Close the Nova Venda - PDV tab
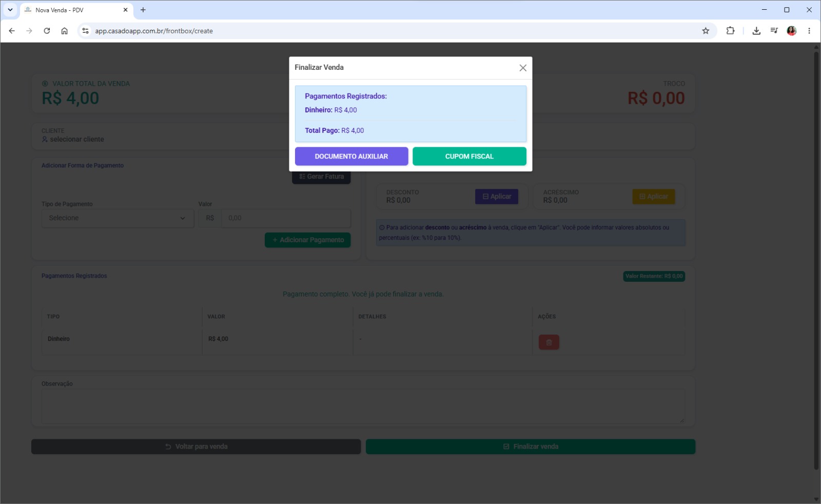This screenshot has height=504, width=821. 125,10
